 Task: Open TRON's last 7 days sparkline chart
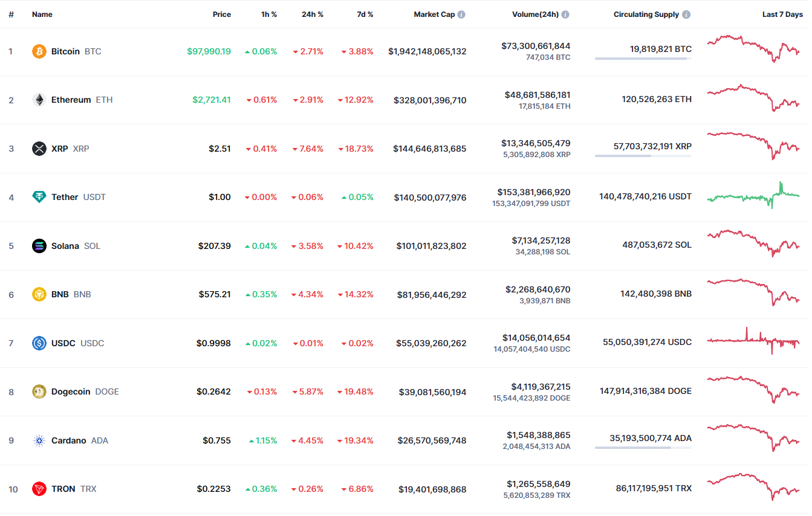point(753,487)
